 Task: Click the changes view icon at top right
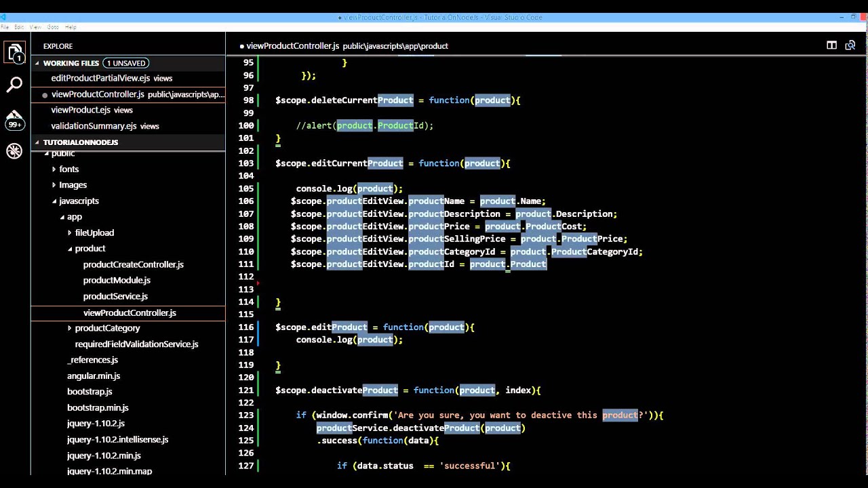[850, 45]
